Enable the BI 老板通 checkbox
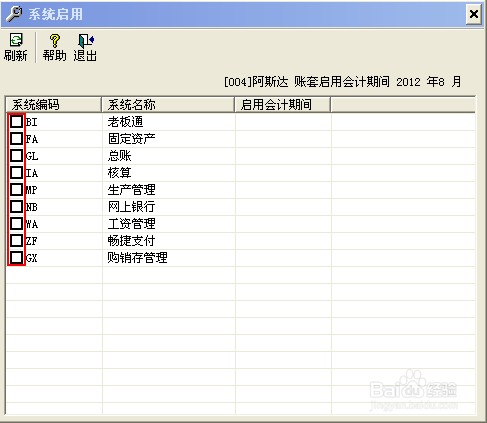 [16, 122]
